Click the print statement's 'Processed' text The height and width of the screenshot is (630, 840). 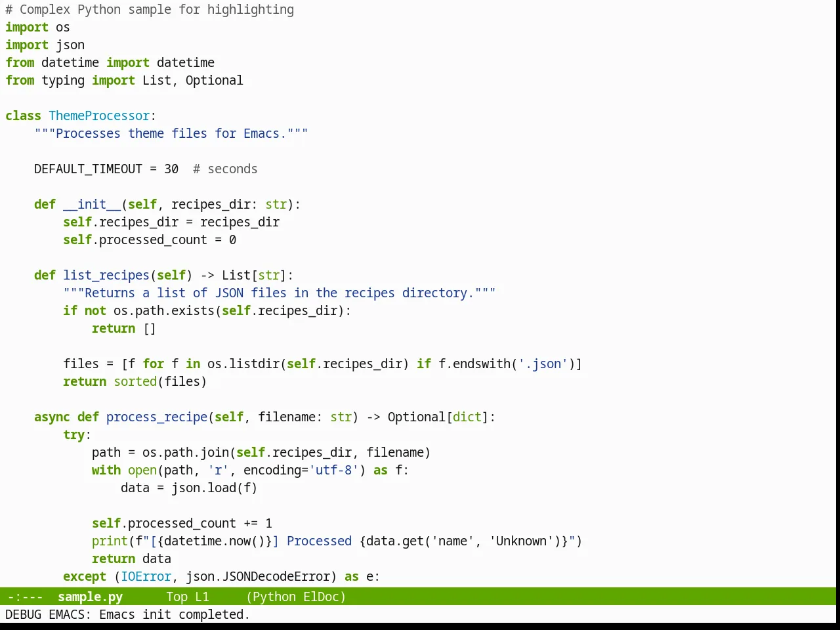coord(319,541)
